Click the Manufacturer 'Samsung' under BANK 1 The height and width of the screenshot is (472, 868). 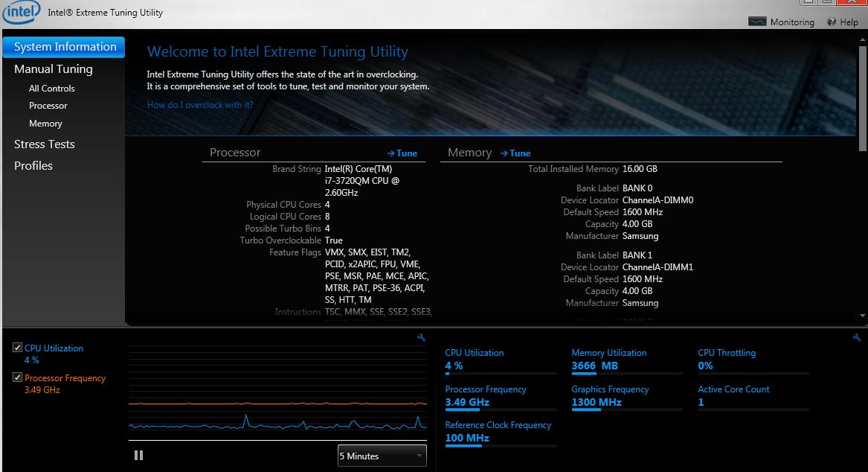click(x=640, y=303)
